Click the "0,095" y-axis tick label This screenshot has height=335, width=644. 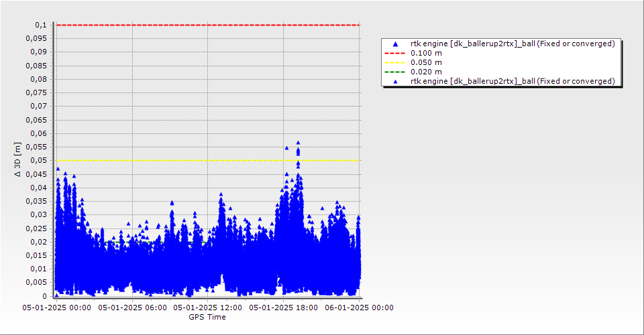[36, 39]
